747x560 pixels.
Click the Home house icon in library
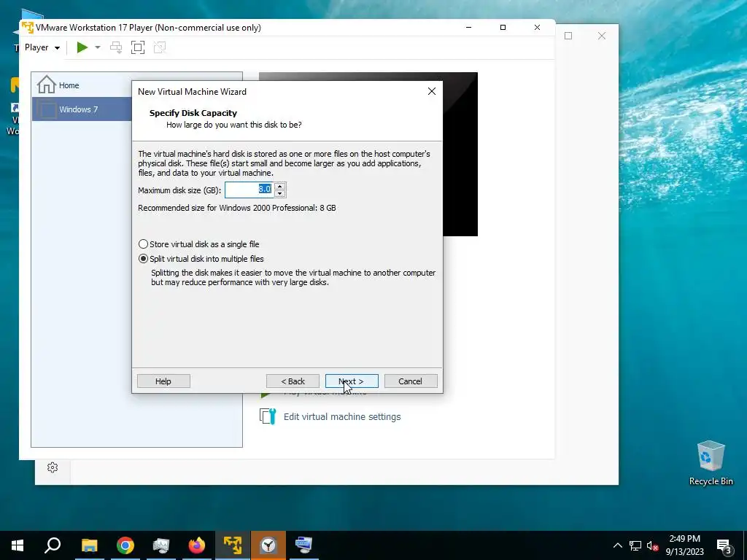pos(46,85)
